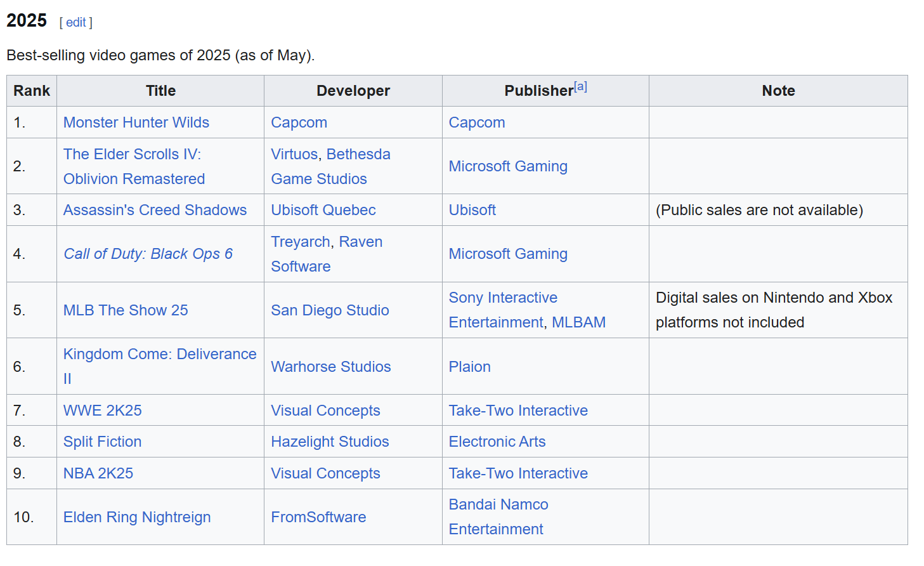
Task: Open Microsoft Gaming link in the Oblivion row
Action: pyautogui.click(x=508, y=166)
